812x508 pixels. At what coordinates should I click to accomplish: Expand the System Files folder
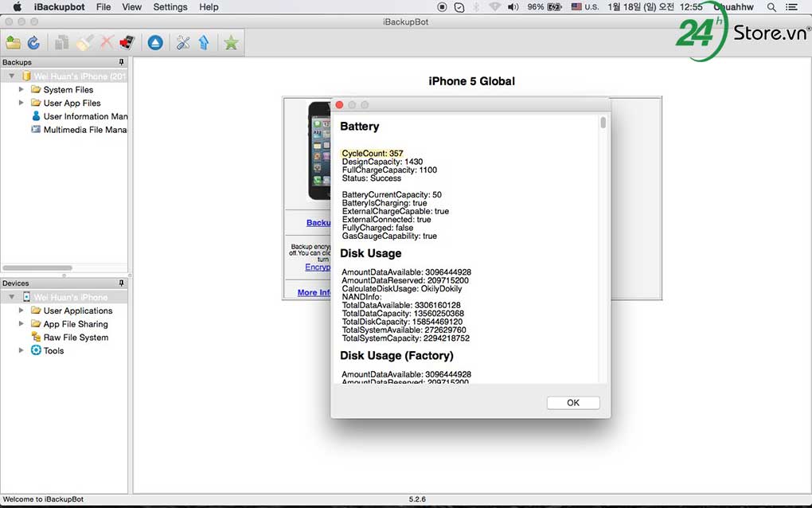tap(21, 90)
